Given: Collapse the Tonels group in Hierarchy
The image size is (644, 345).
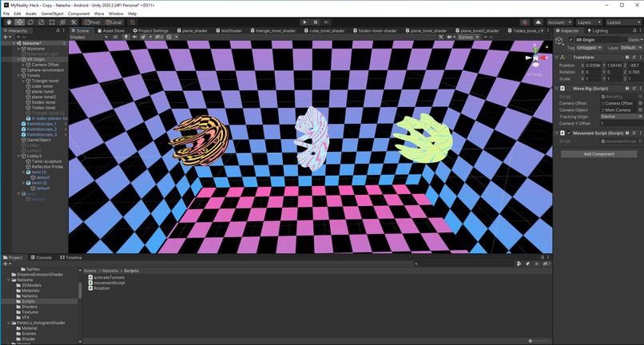Looking at the screenshot, I should point(18,76).
